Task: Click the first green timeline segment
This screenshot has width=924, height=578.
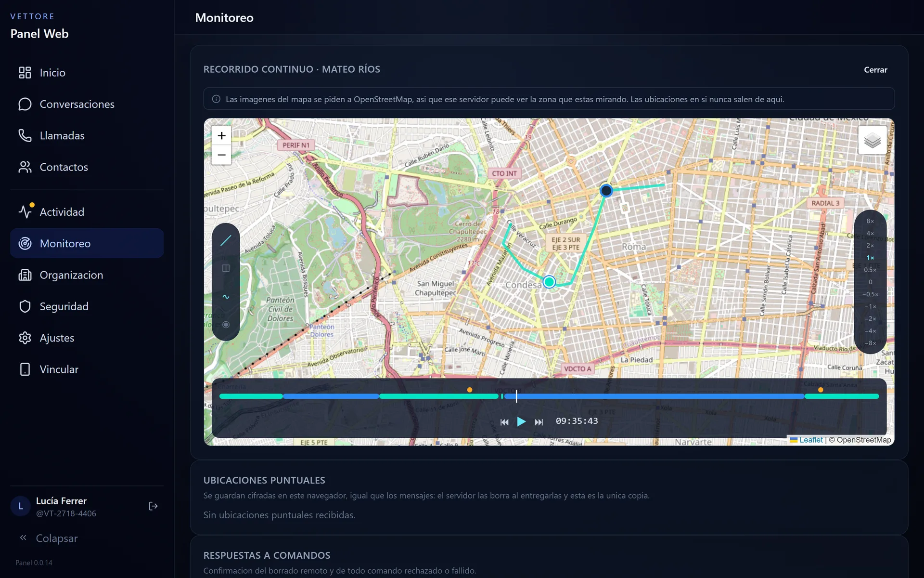Action: pyautogui.click(x=251, y=396)
